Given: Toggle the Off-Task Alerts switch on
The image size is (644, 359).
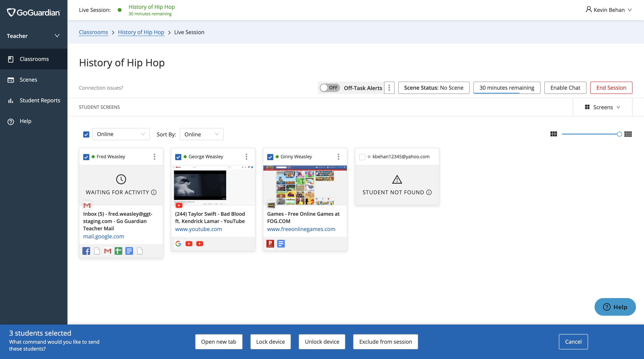Looking at the screenshot, I should click(329, 88).
